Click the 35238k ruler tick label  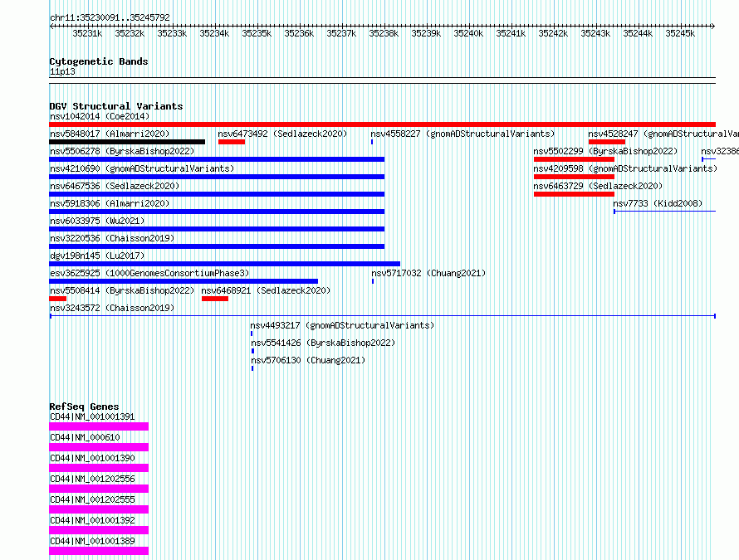[384, 33]
